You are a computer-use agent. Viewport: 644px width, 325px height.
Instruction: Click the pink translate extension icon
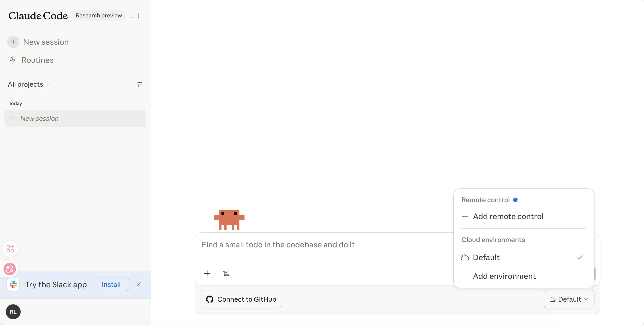(10, 269)
